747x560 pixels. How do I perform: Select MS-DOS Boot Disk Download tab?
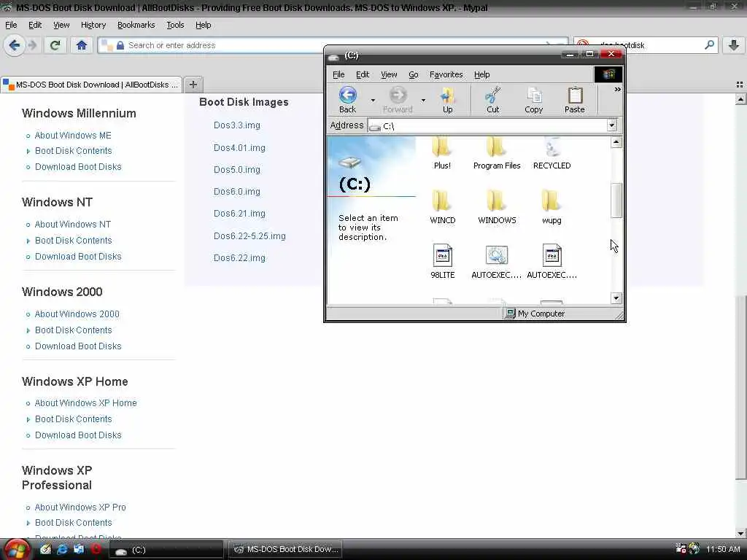[91, 85]
